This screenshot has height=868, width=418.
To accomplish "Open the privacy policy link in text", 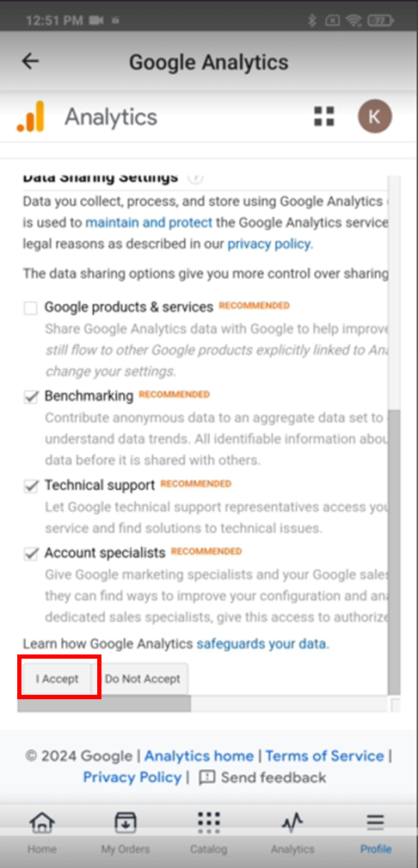I will [270, 245].
